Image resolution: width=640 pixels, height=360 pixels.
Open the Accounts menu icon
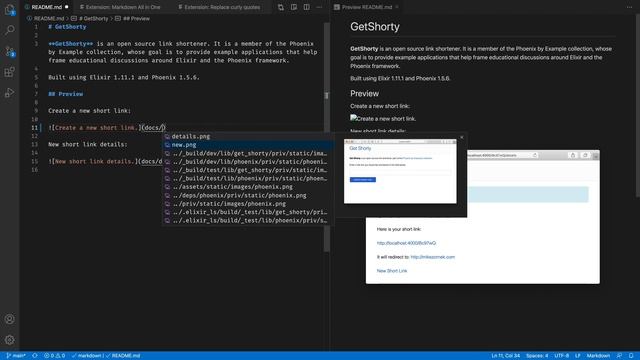point(9,319)
